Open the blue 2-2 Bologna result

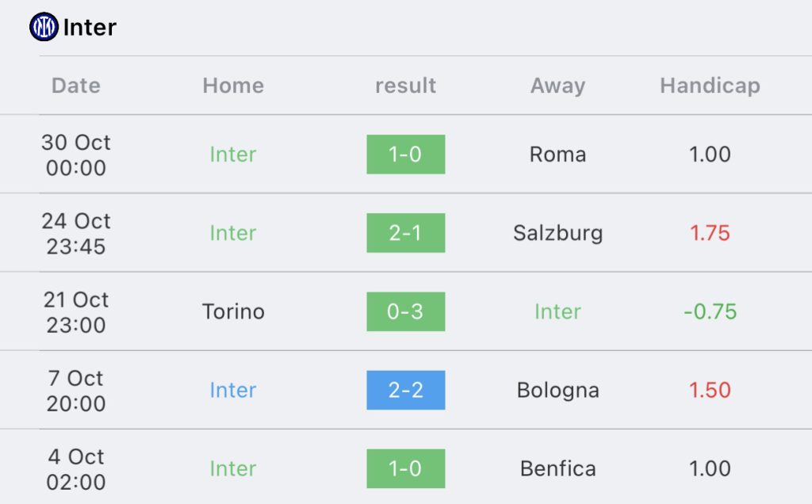coord(405,390)
